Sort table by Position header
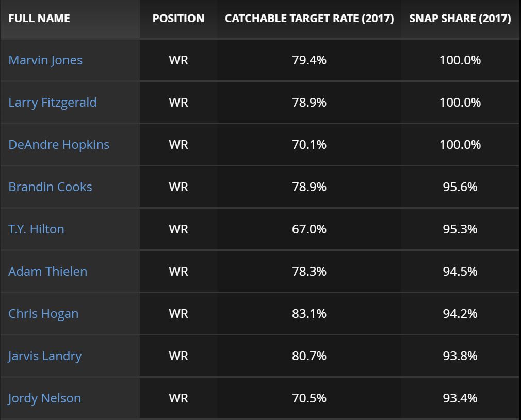This screenshot has width=521, height=420. (178, 19)
